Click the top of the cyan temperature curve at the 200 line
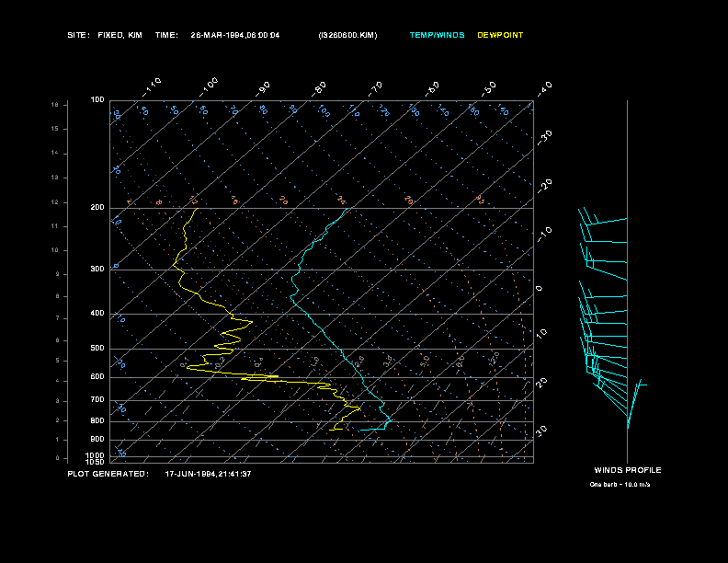 pyautogui.click(x=347, y=210)
